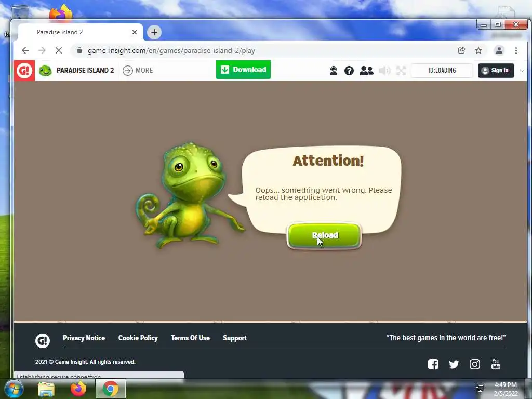This screenshot has width=532, height=399.
Task: Open the friends community icon
Action: pos(366,71)
